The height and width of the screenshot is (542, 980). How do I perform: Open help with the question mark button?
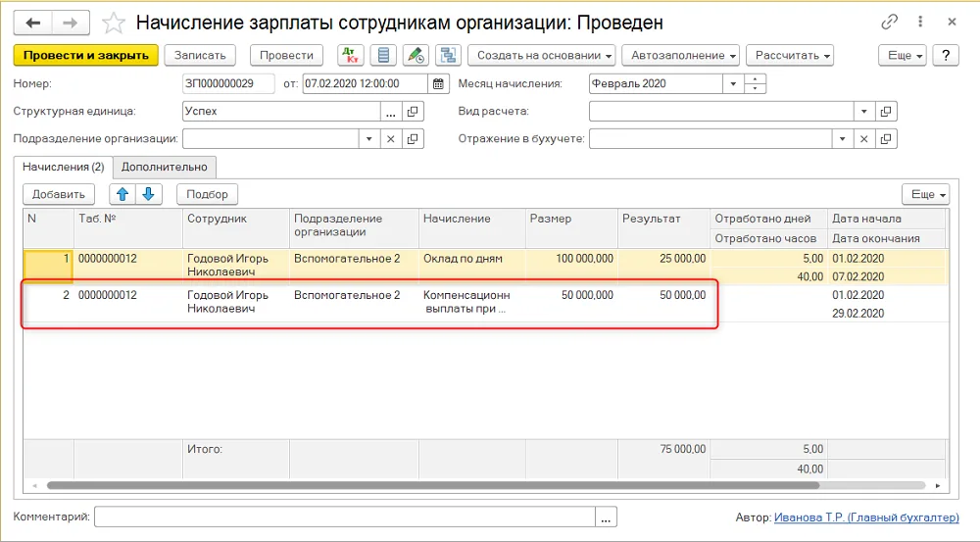(946, 55)
